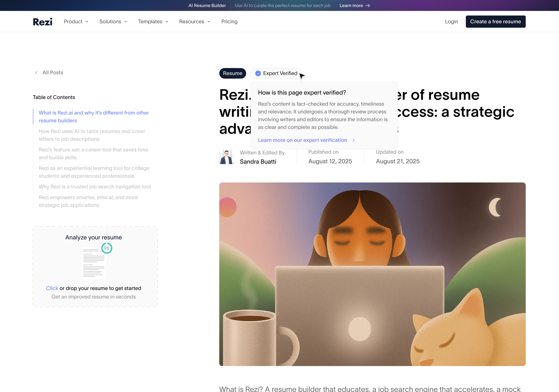Click the back chevron beside All Posts

click(x=36, y=73)
